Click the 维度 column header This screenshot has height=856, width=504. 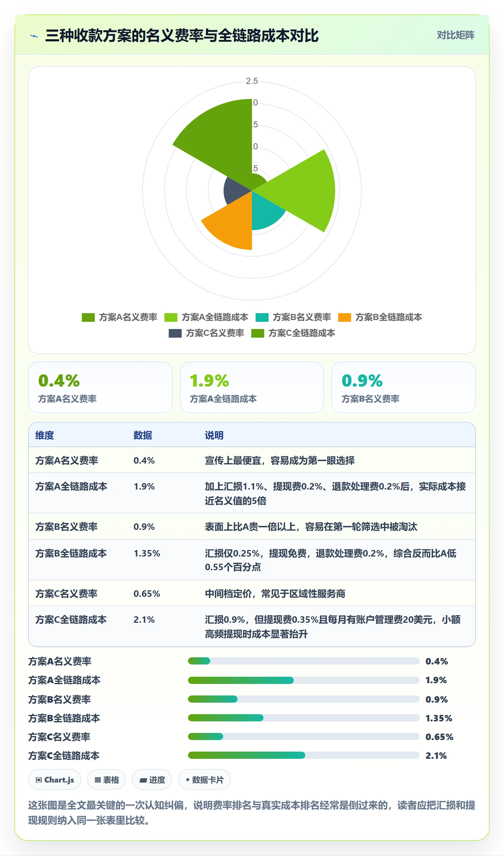45,435
